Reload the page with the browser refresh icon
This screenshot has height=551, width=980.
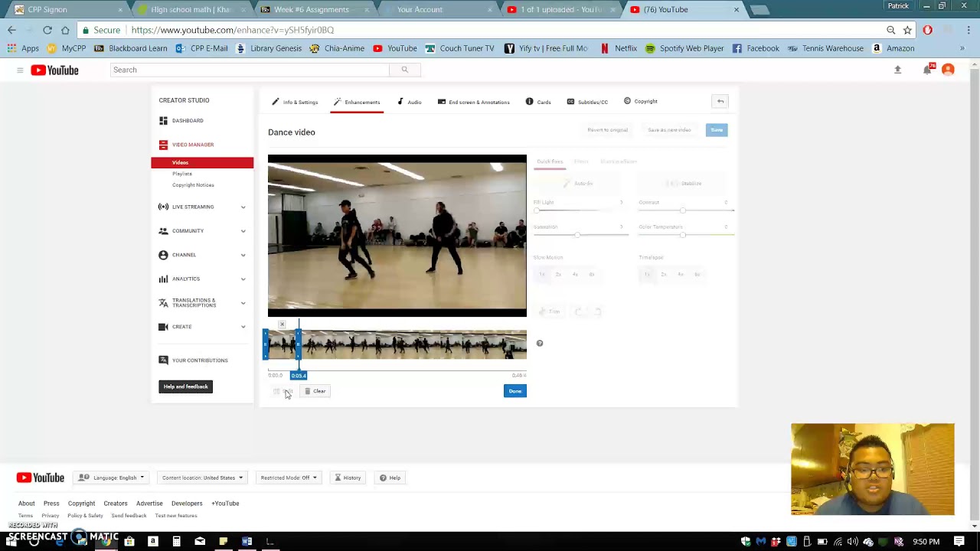point(47,30)
